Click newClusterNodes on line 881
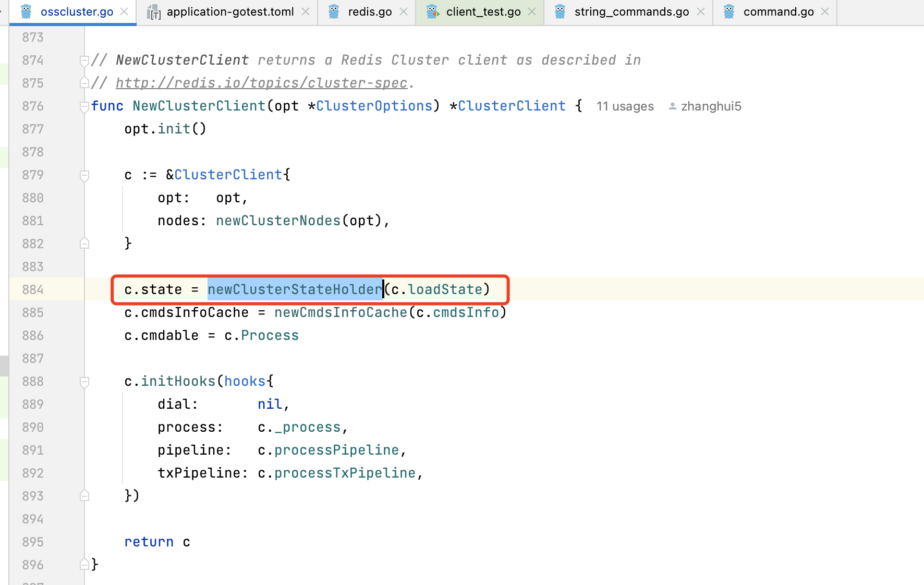This screenshot has height=585, width=924. (x=278, y=221)
